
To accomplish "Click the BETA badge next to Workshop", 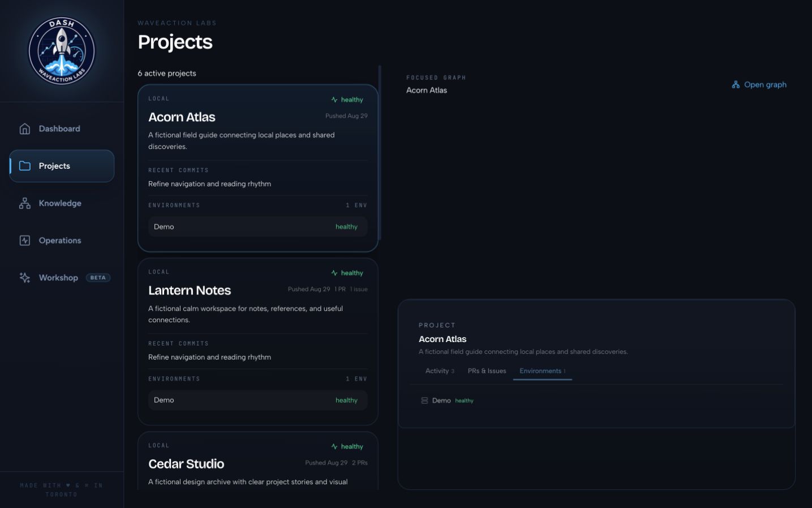I will pyautogui.click(x=98, y=278).
